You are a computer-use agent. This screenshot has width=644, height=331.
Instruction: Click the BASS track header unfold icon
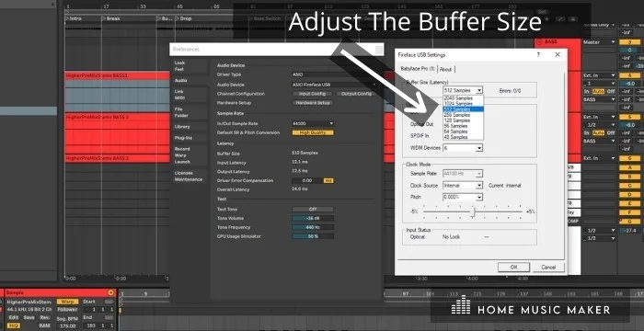(x=539, y=42)
